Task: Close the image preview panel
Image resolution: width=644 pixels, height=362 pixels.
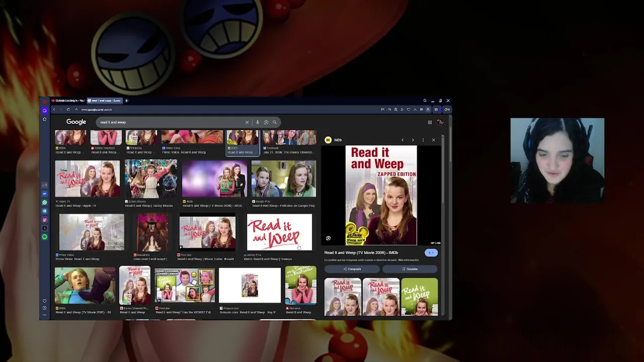Action: pyautogui.click(x=433, y=140)
